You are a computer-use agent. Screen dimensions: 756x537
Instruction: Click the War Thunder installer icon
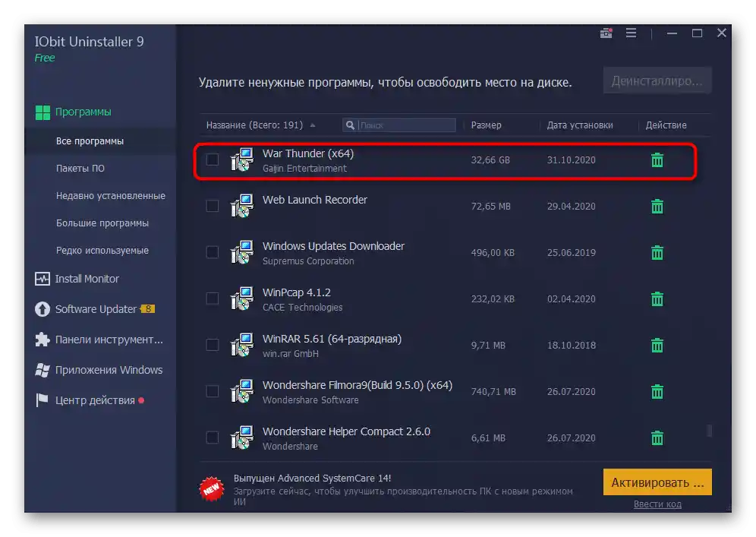coord(242,160)
